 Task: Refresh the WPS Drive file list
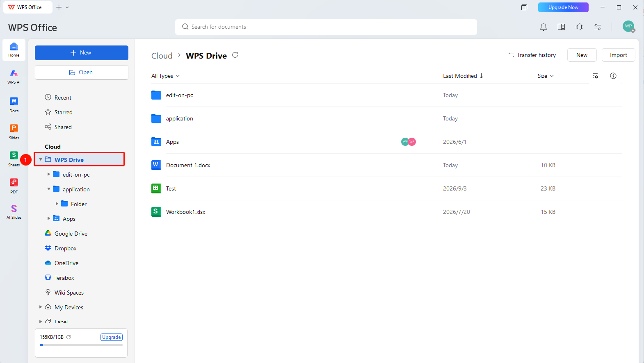click(x=235, y=55)
